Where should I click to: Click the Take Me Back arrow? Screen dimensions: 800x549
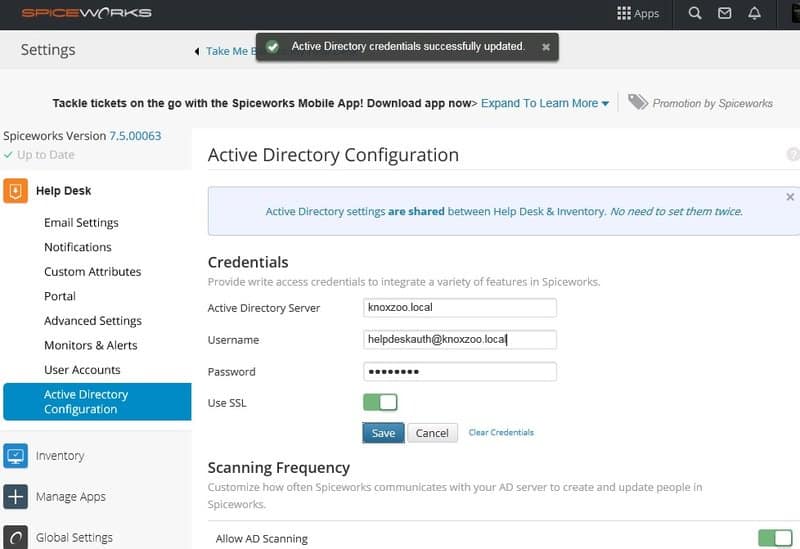pyautogui.click(x=197, y=52)
